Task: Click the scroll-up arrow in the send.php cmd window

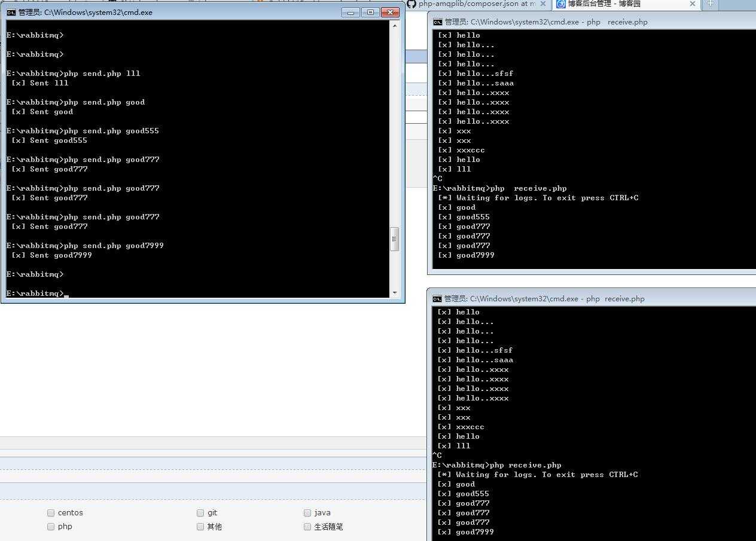Action: (395, 26)
